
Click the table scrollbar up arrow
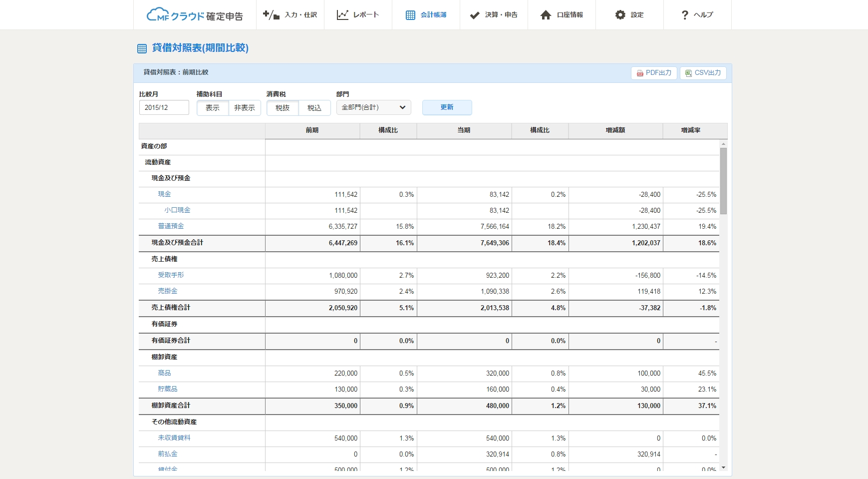tap(723, 144)
